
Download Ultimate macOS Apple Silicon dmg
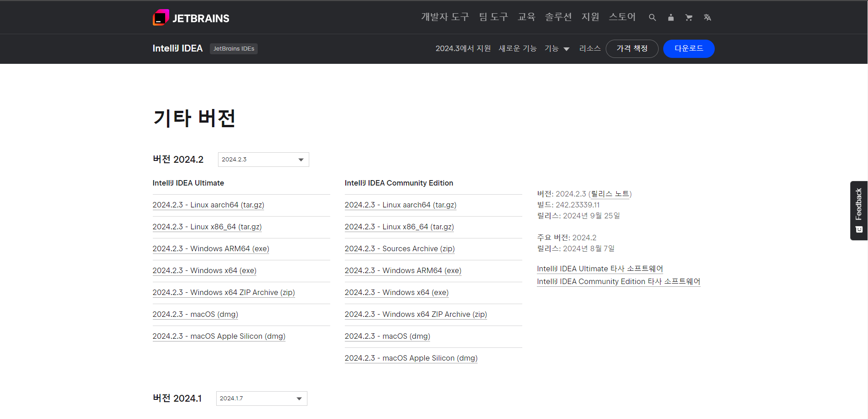pos(219,336)
